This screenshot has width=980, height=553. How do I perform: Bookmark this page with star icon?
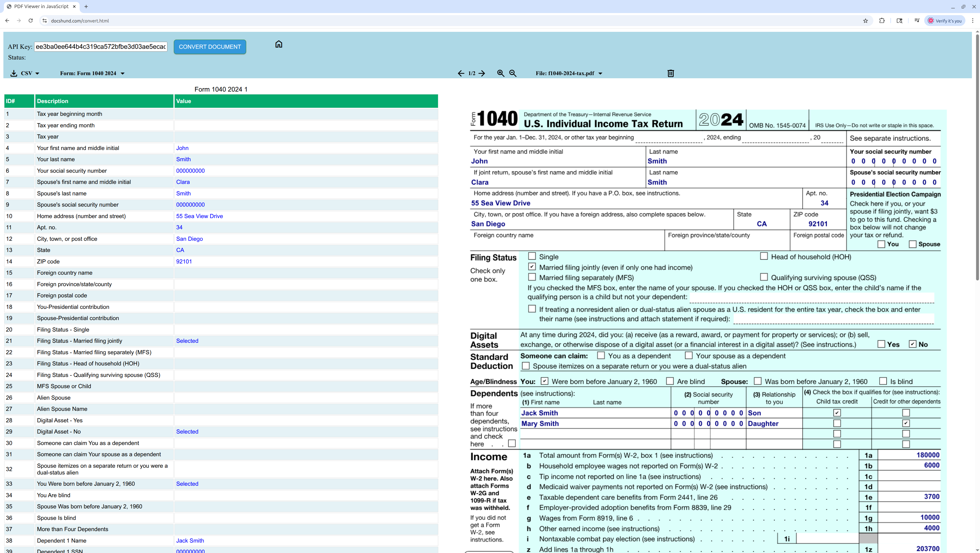[x=866, y=21]
